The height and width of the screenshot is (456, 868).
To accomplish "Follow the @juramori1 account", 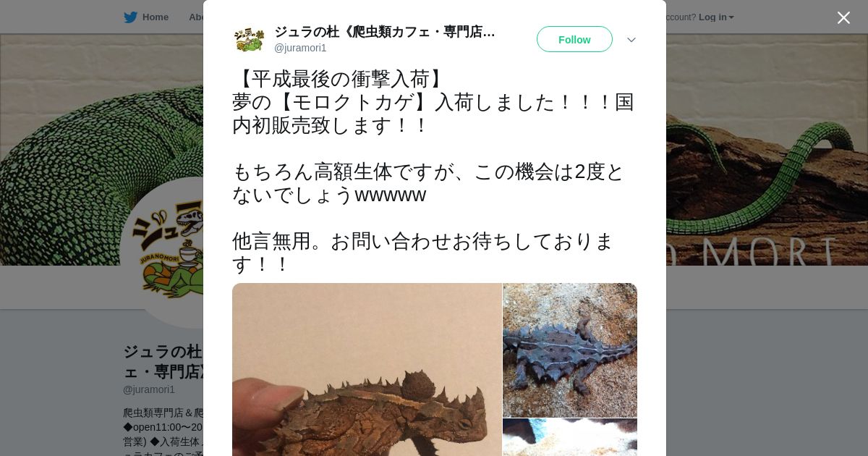I will (x=574, y=39).
